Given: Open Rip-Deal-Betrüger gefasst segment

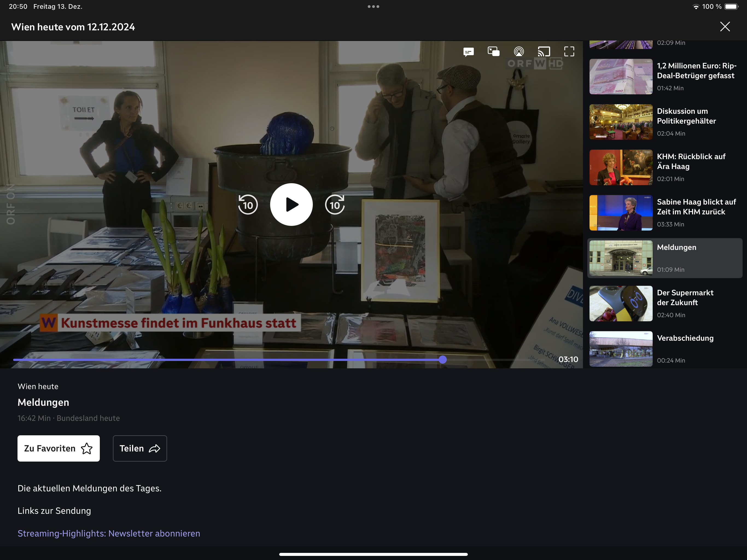Looking at the screenshot, I should pyautogui.click(x=664, y=77).
